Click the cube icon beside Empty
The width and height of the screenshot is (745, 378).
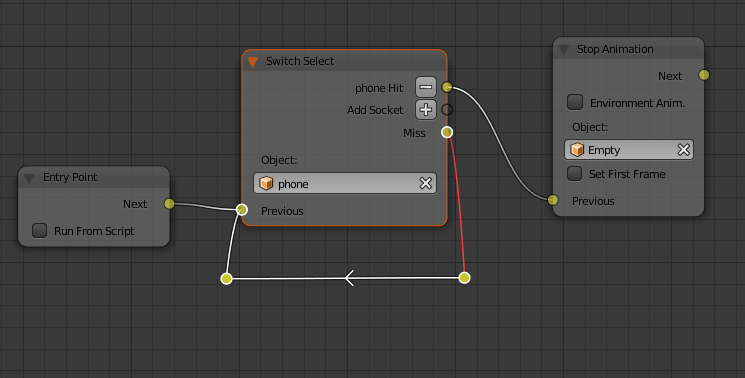pyautogui.click(x=577, y=150)
